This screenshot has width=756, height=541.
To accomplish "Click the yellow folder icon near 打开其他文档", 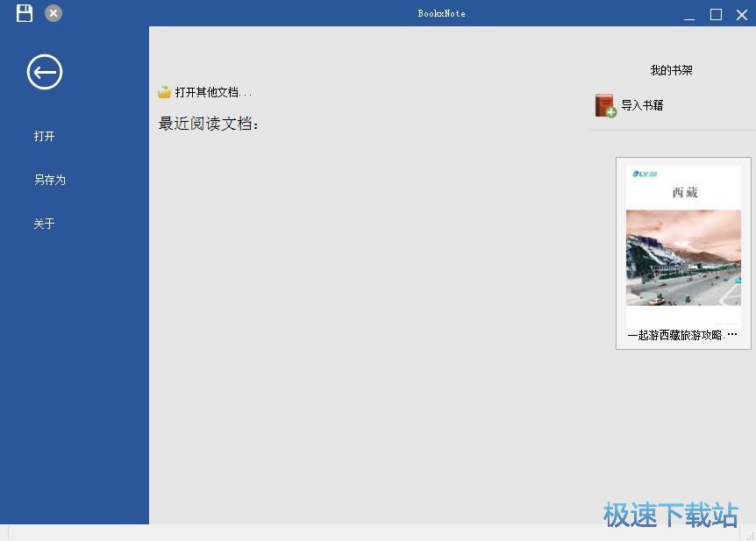I will tap(165, 90).
